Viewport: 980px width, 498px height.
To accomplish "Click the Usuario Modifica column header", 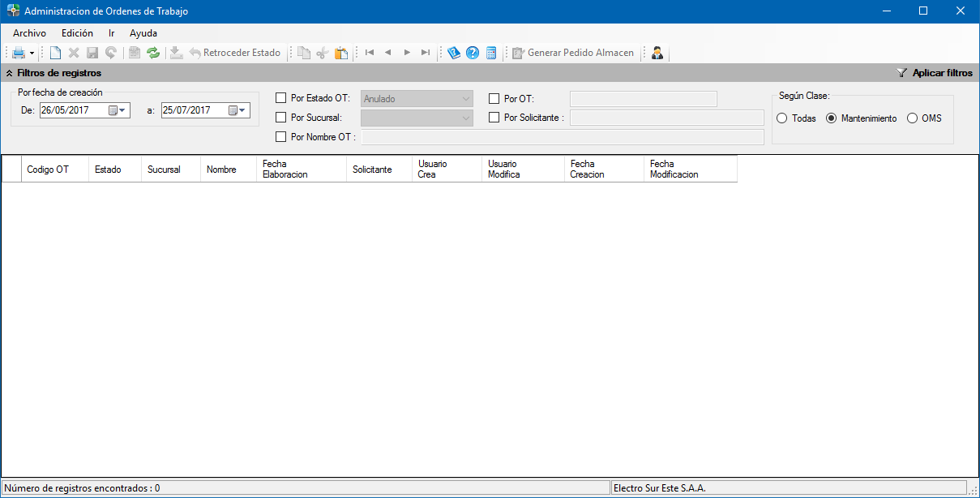I will point(524,170).
